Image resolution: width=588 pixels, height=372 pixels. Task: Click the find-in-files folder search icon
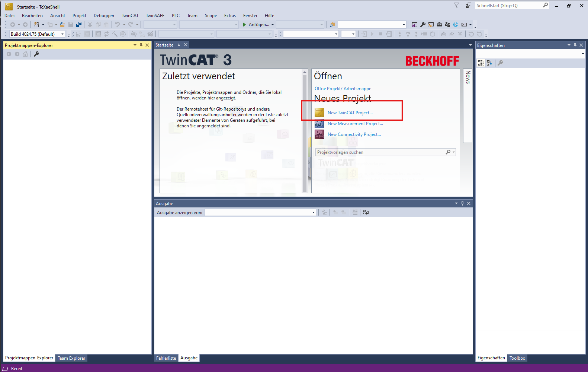click(x=332, y=25)
